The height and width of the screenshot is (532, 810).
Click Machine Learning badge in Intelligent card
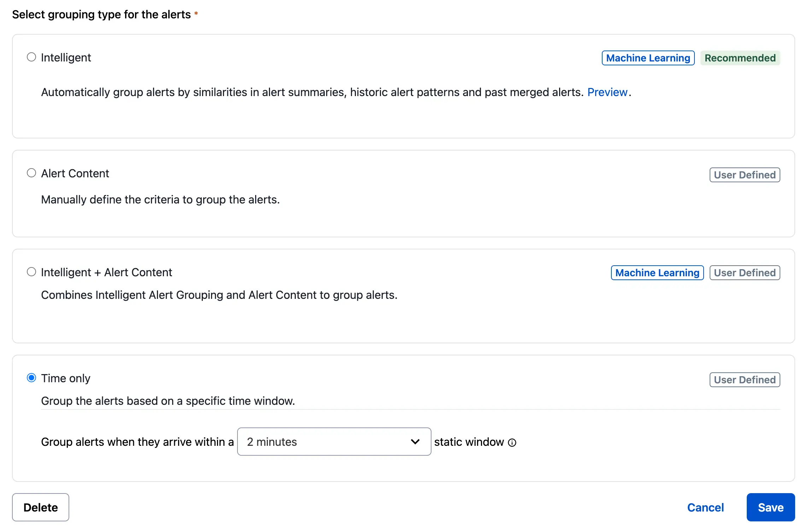click(648, 58)
